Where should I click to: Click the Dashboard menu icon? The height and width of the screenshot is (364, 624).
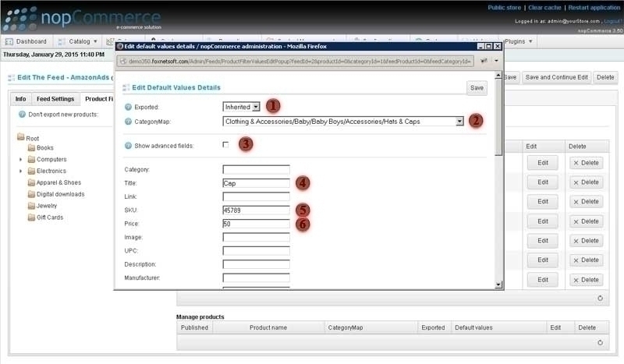tap(9, 41)
